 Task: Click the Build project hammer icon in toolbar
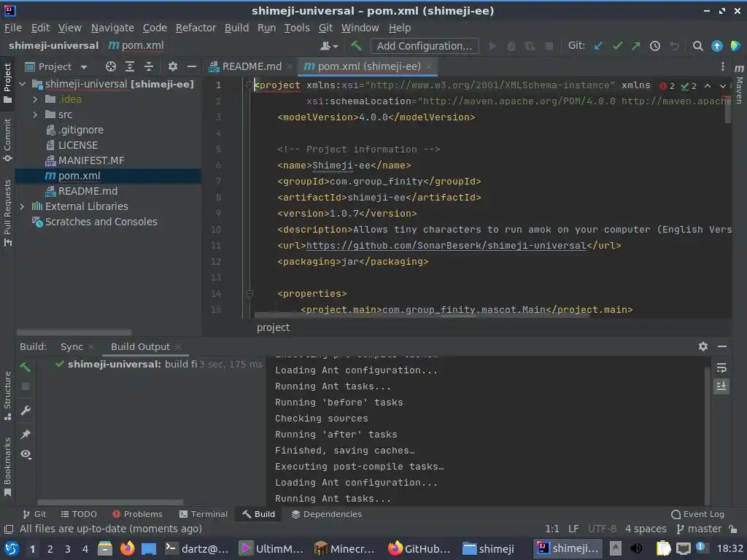point(356,46)
